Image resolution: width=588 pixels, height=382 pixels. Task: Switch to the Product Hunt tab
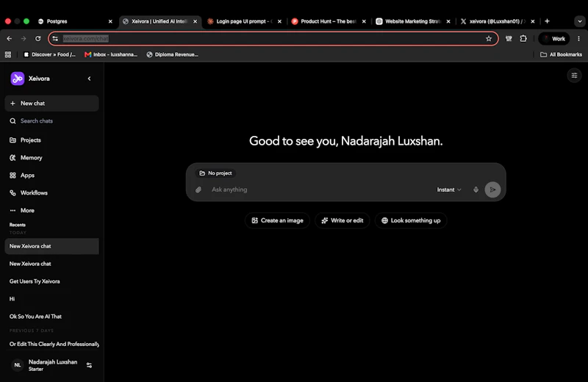(329, 21)
